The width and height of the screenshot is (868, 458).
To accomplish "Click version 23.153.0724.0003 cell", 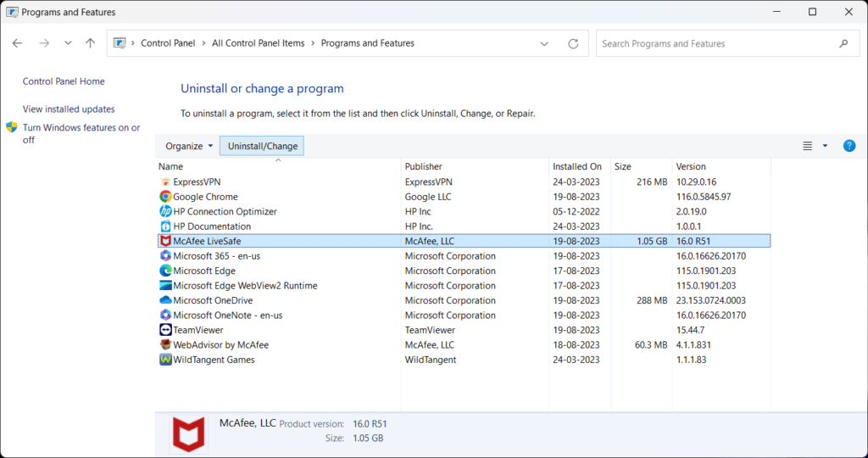I will coord(711,300).
